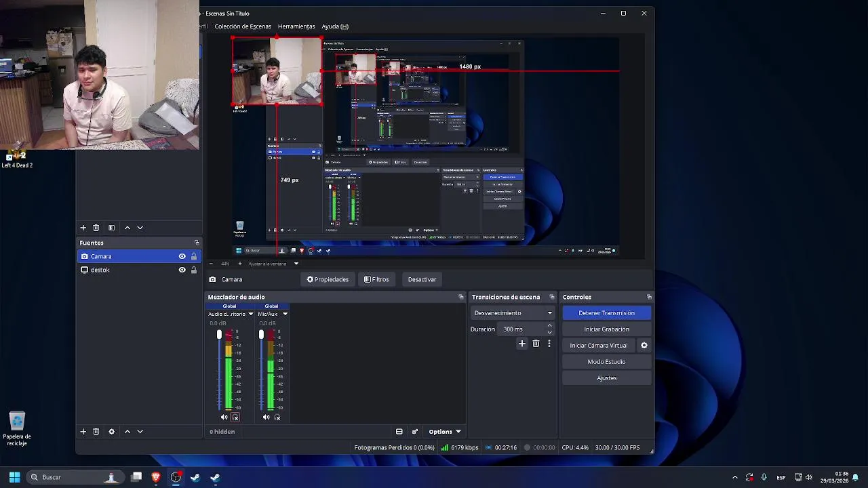
Task: Click taskbar Buscar search box
Action: 75,477
